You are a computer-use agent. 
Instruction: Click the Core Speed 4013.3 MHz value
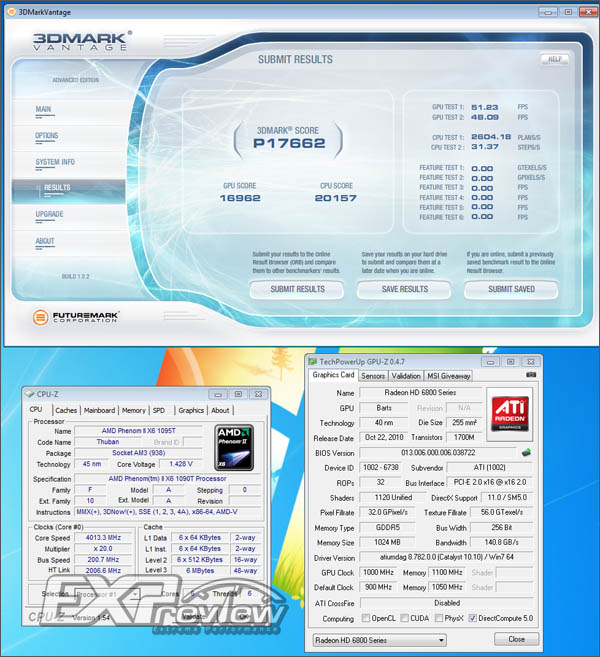point(103,538)
